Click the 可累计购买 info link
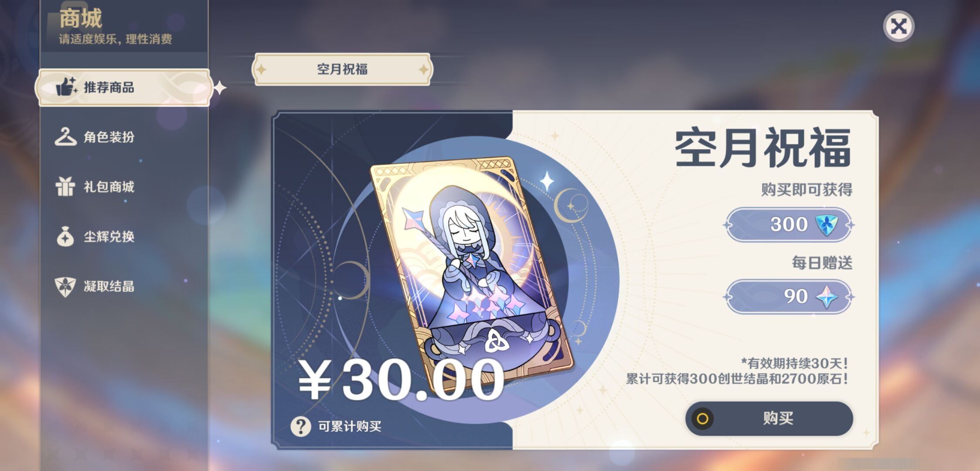The image size is (980, 471). pos(350,426)
